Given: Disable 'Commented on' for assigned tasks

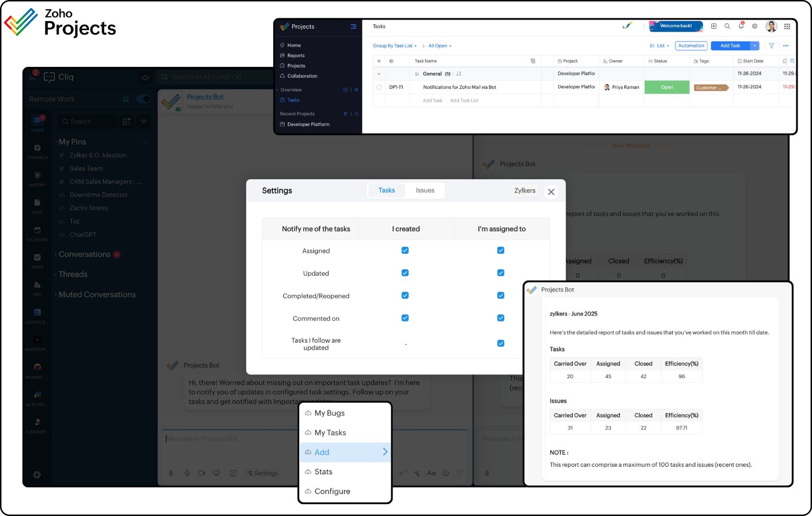Looking at the screenshot, I should click(x=501, y=317).
